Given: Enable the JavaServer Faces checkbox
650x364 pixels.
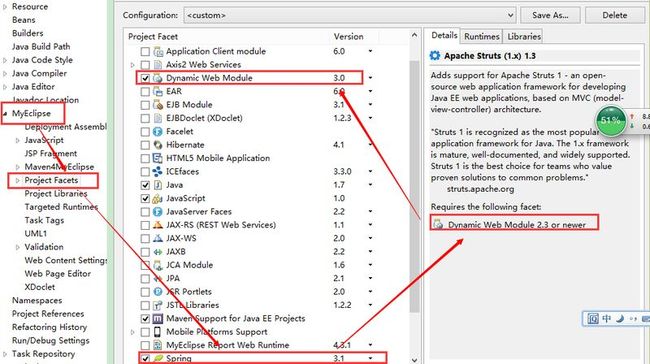Looking at the screenshot, I should click(x=145, y=211).
